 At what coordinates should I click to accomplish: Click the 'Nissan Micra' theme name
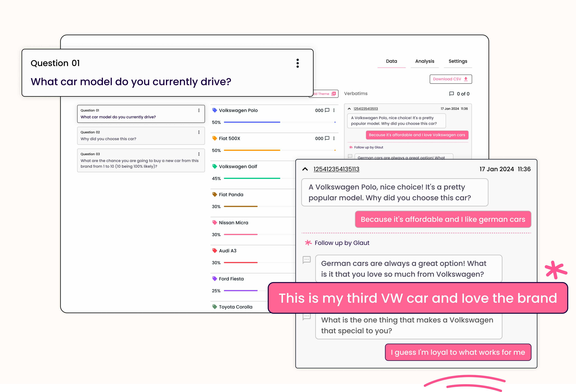pos(233,222)
